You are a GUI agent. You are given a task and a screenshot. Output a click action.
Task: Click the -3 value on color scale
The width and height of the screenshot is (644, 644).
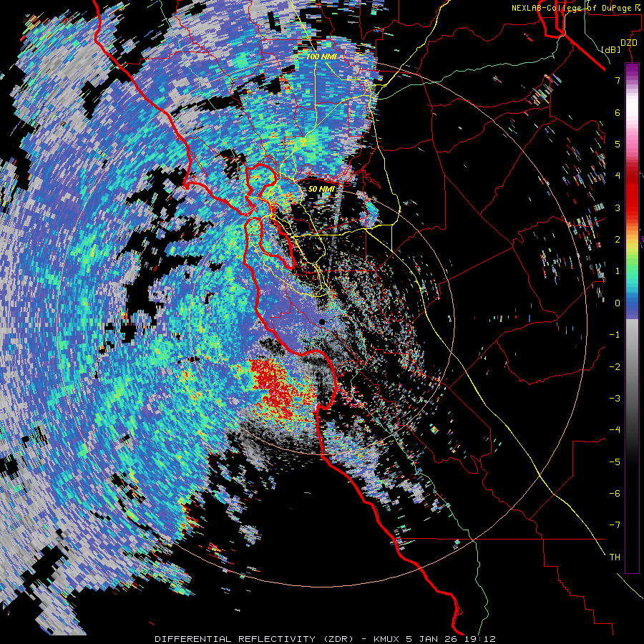615,399
